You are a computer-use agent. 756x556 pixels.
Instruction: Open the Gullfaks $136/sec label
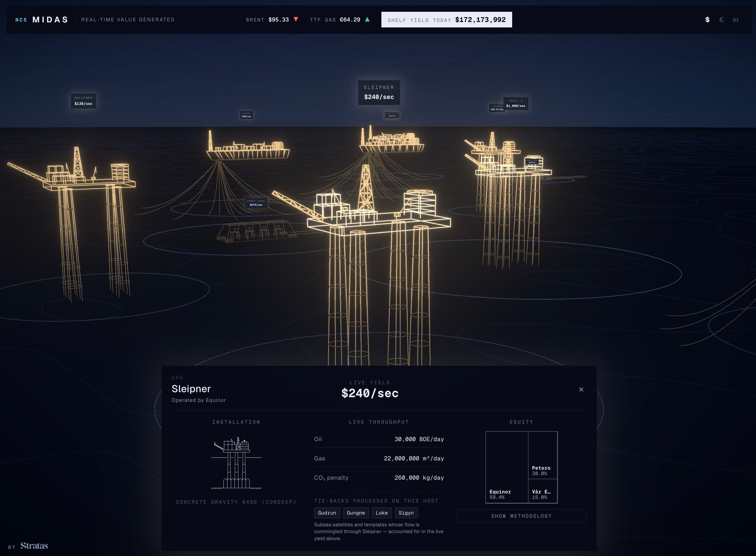click(83, 101)
